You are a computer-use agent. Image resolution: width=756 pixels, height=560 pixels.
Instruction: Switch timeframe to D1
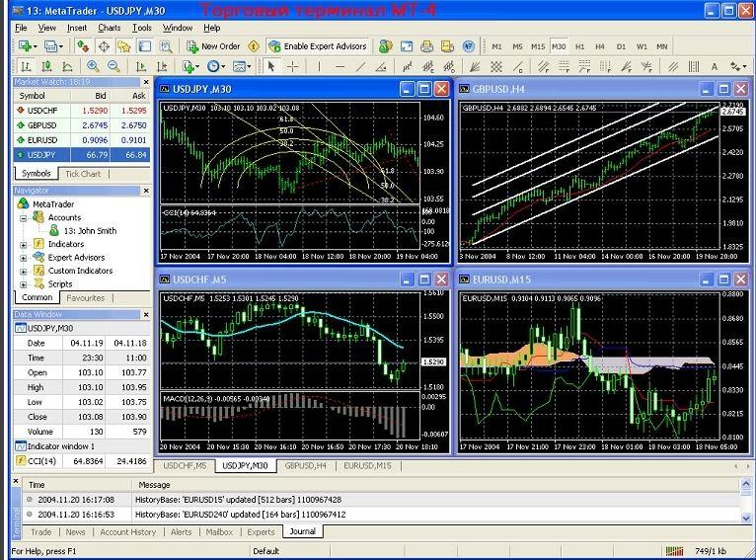[621, 46]
